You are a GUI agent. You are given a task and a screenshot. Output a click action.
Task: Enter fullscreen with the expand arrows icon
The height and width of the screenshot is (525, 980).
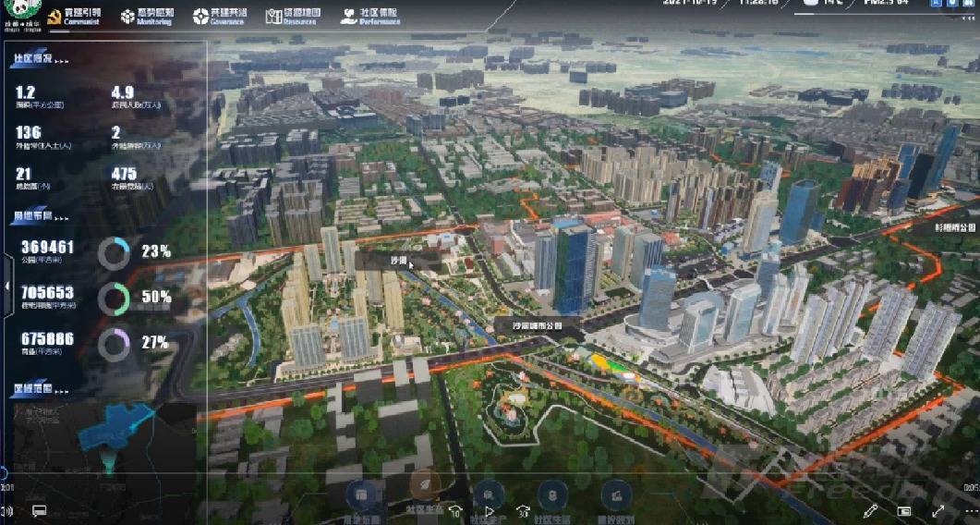pos(938,510)
